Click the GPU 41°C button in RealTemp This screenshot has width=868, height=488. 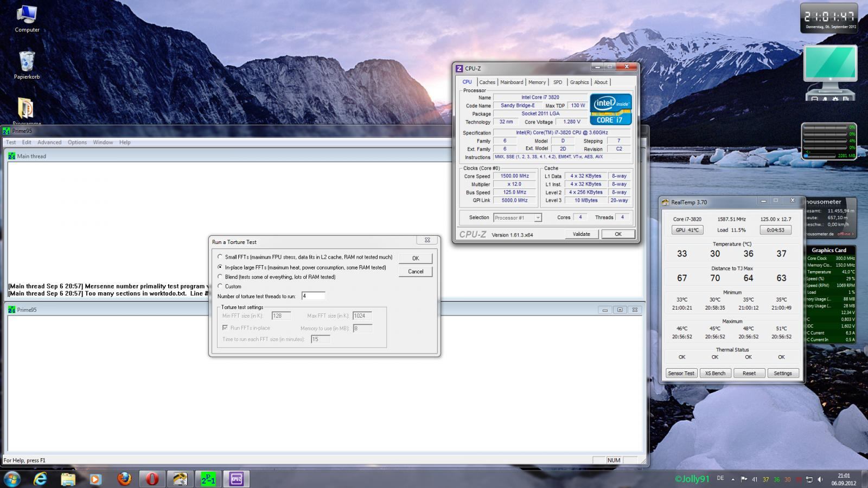tap(687, 230)
